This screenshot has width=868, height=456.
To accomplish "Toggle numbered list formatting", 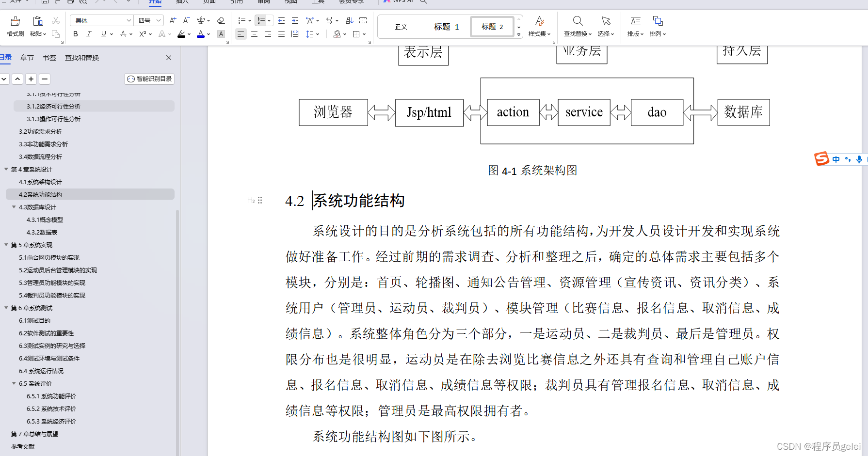I will pos(261,20).
